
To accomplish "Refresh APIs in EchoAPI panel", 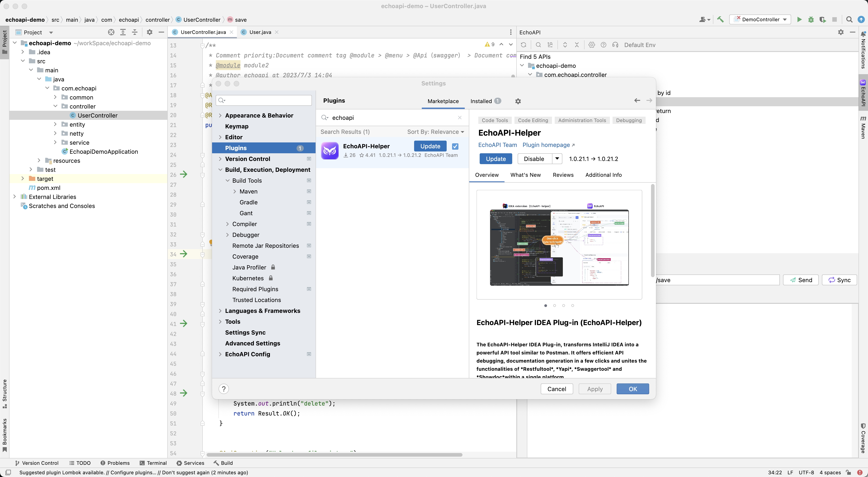I will [x=523, y=45].
